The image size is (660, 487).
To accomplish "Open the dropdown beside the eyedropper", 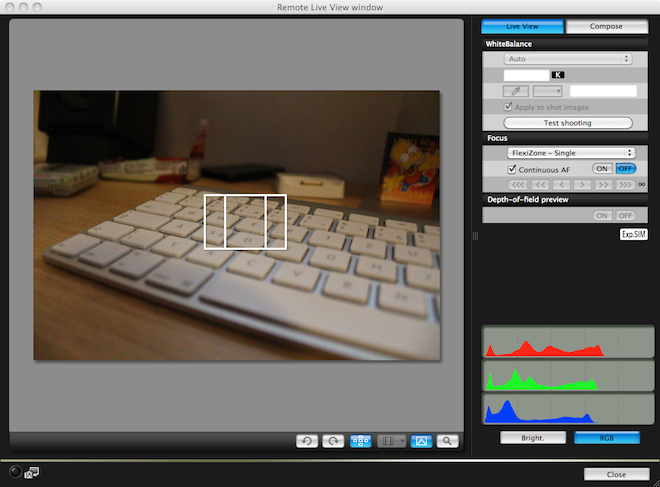I will point(547,91).
